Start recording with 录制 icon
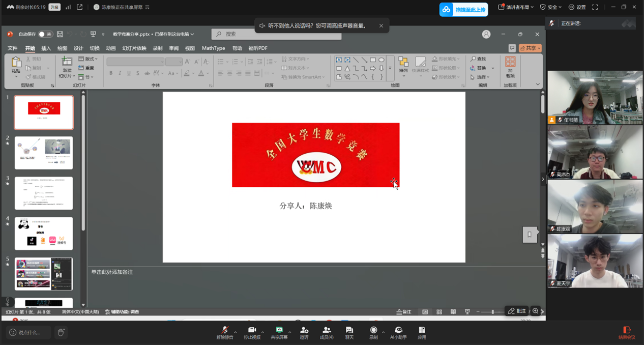 373,332
